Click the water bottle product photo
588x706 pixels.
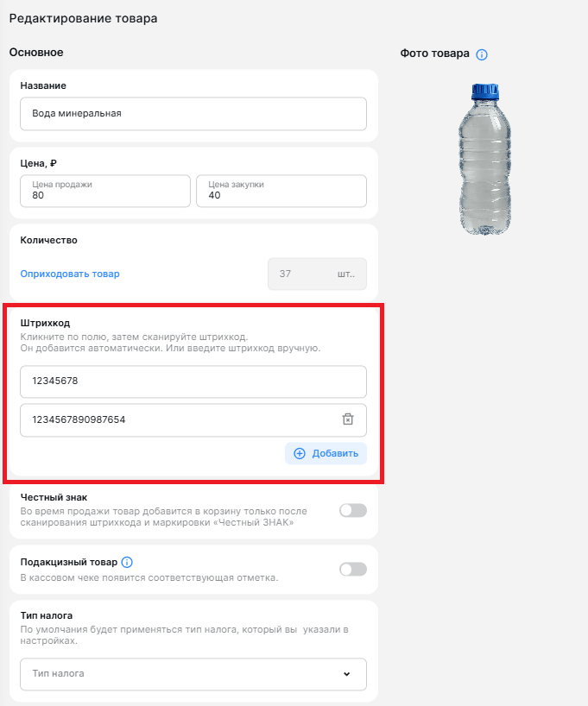pyautogui.click(x=484, y=159)
